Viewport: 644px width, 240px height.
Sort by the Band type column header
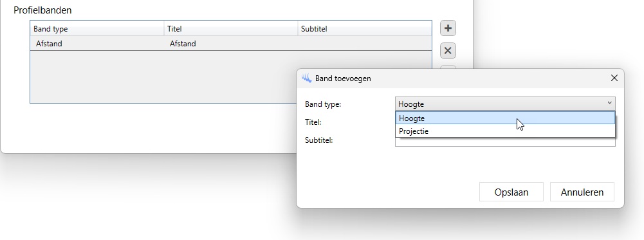[x=97, y=29]
